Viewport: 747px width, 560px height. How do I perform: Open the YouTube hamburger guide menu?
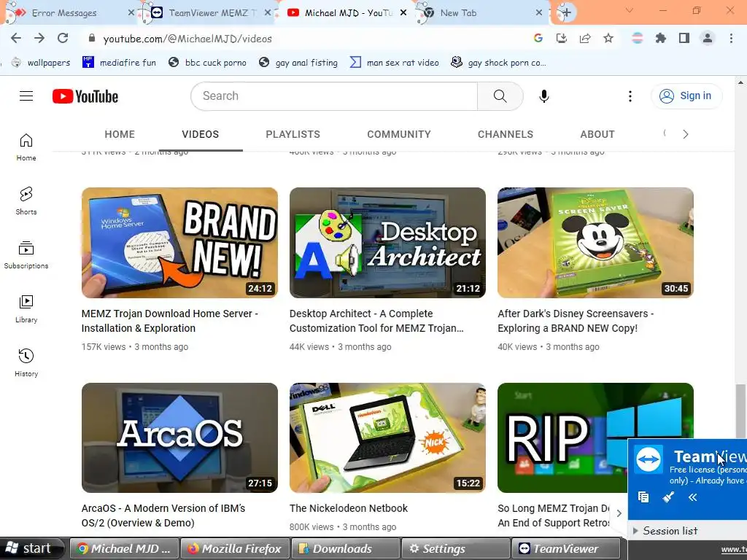[26, 96]
